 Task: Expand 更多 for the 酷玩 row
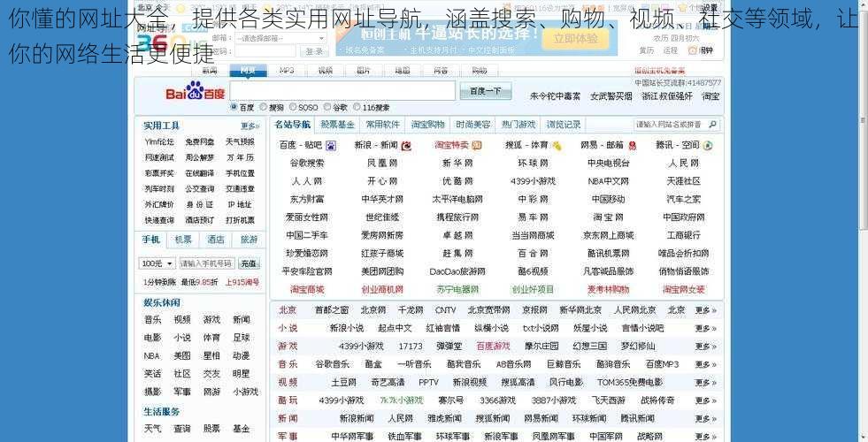pyautogui.click(x=706, y=400)
